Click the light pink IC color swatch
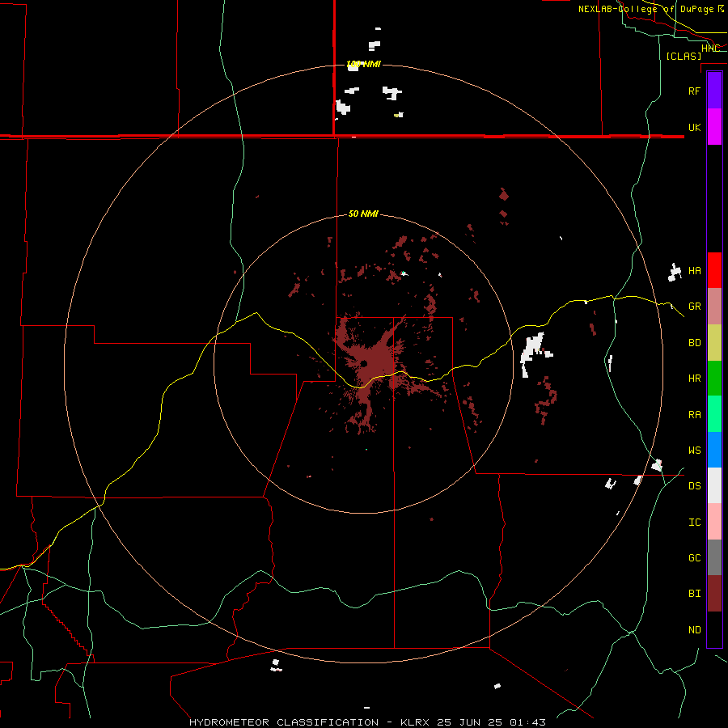The image size is (728, 728). [x=714, y=522]
